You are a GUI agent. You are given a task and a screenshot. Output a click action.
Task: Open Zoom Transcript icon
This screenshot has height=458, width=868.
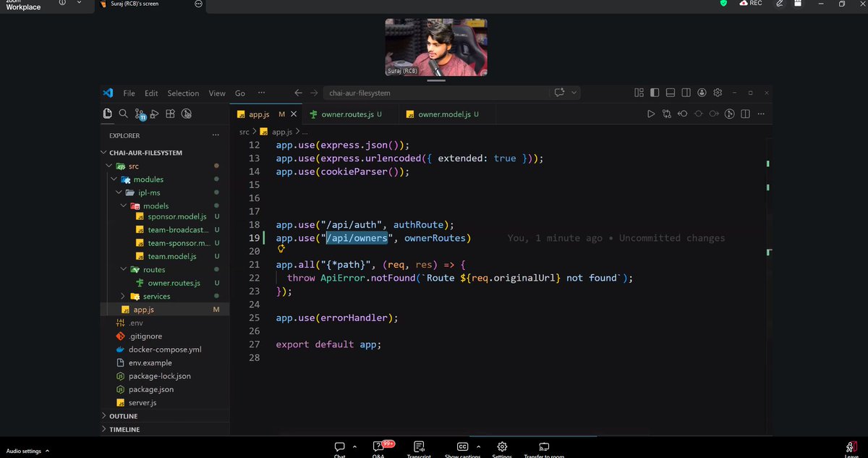[x=419, y=447]
